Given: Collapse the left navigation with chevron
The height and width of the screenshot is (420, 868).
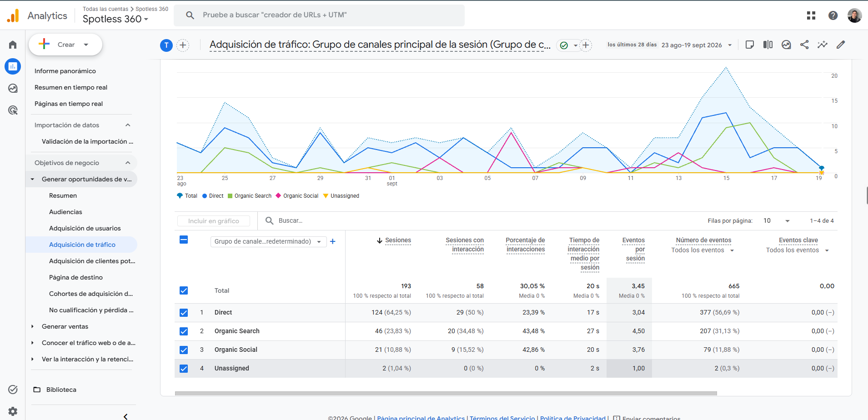Looking at the screenshot, I should tap(125, 416).
